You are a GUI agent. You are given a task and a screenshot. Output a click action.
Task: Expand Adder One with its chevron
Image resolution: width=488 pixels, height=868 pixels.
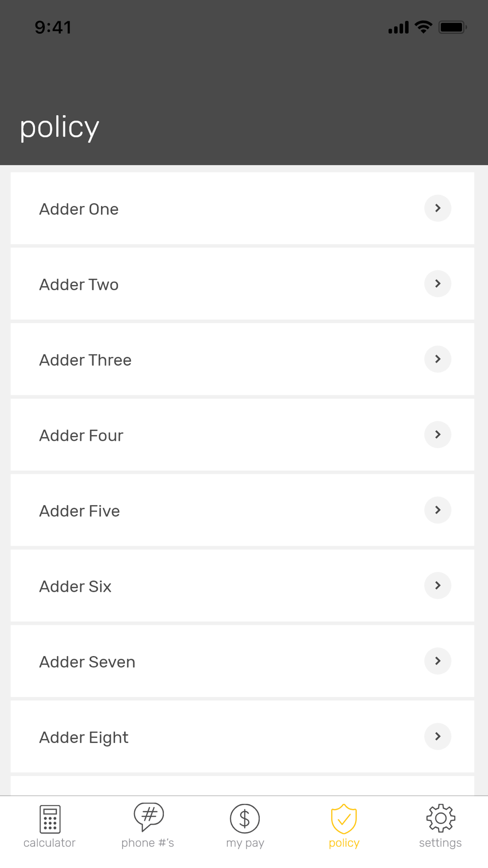point(438,208)
